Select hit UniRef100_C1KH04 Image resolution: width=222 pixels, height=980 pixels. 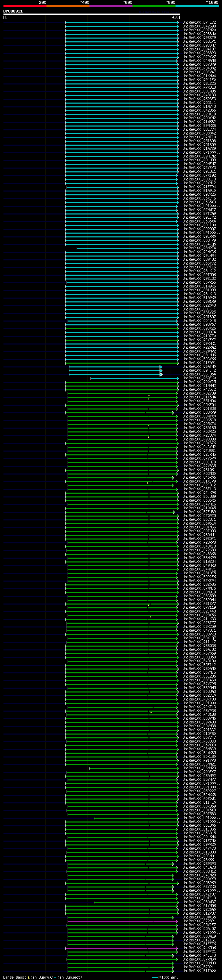[199, 76]
